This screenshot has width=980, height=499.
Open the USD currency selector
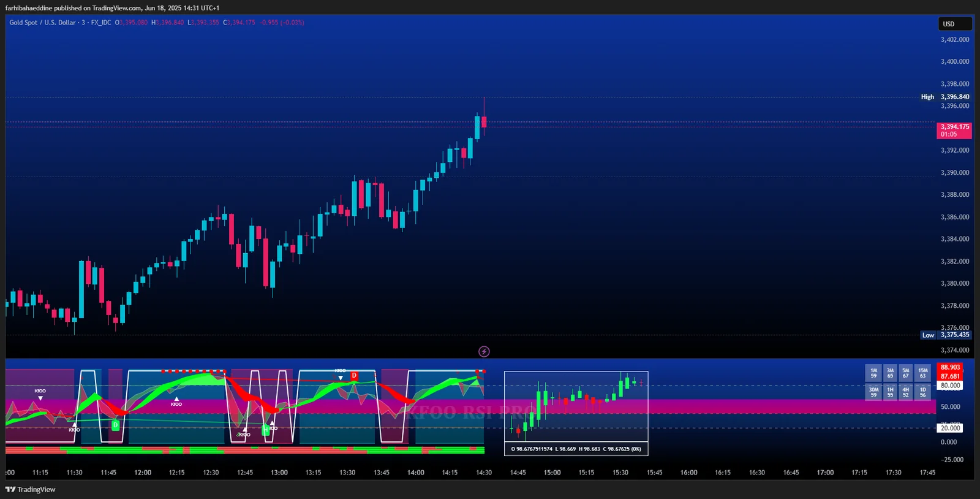click(x=954, y=24)
